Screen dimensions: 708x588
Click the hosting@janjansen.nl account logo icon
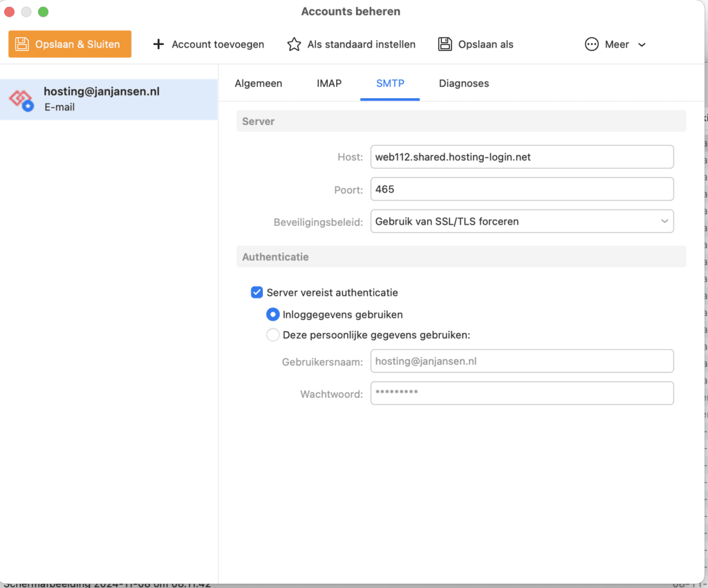(x=21, y=99)
